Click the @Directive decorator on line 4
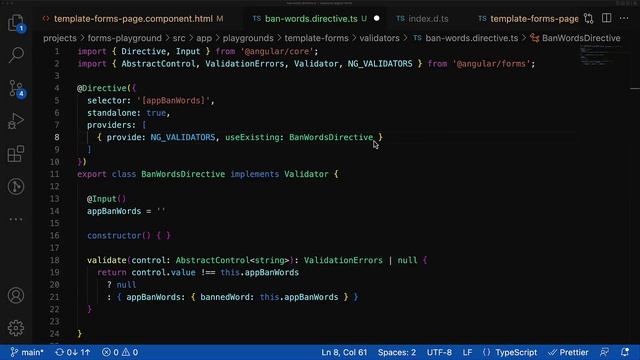The width and height of the screenshot is (640, 360). tap(102, 88)
